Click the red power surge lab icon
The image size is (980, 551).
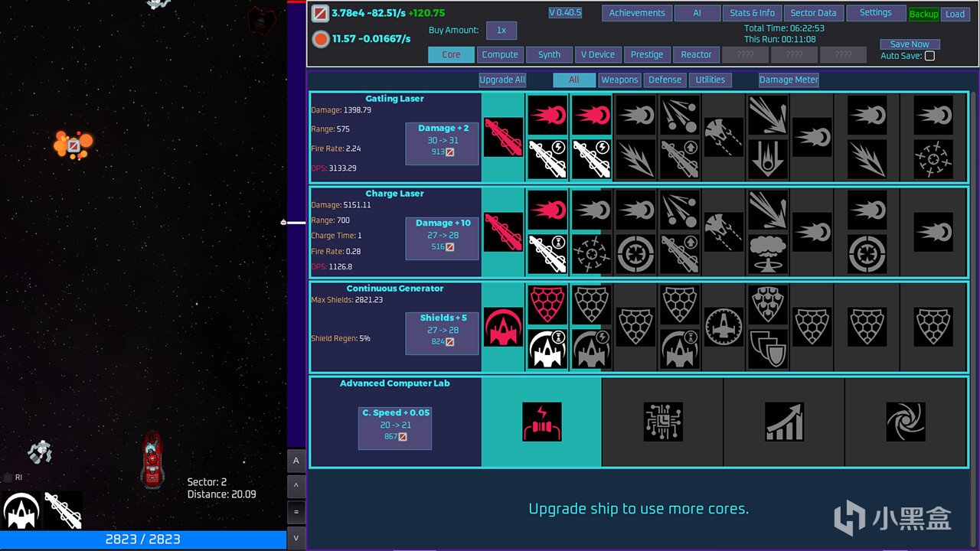pyautogui.click(x=542, y=422)
